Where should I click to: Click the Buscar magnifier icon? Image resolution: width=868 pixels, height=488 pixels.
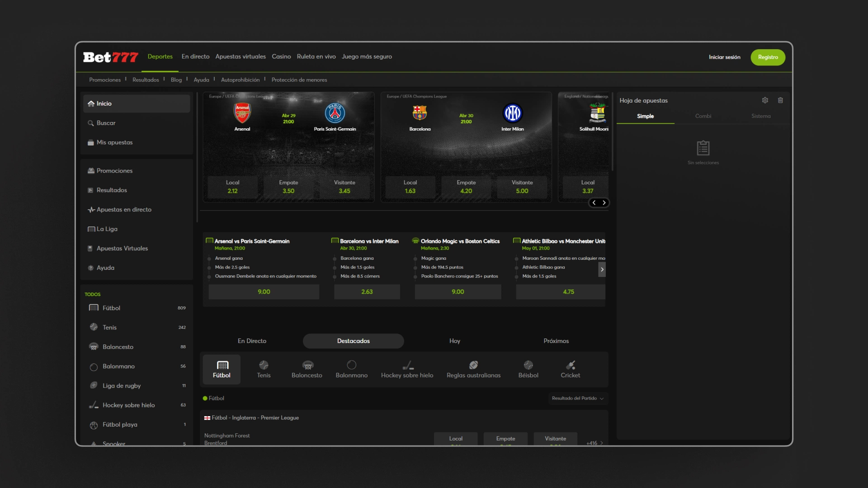coord(91,123)
